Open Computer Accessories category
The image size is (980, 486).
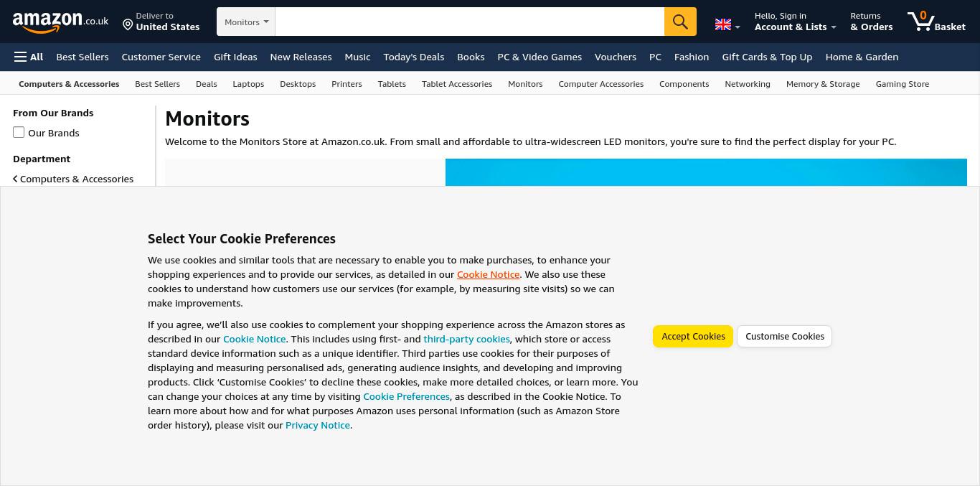[x=600, y=84]
